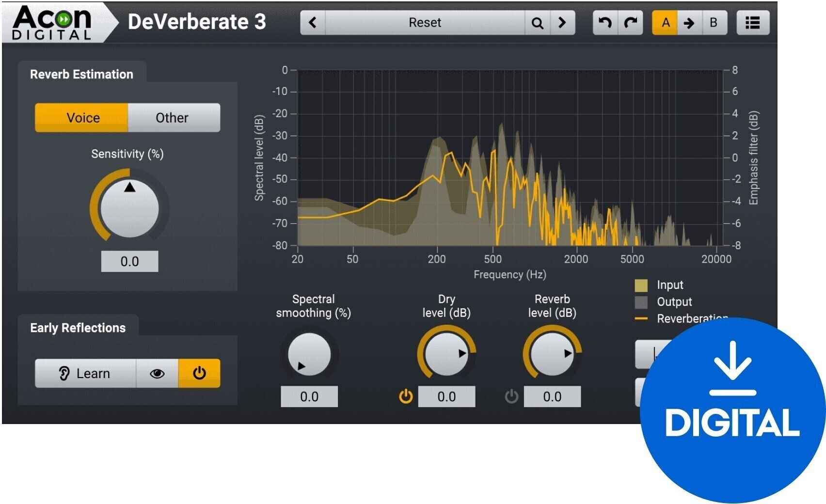
Task: Click the redo arrow icon
Action: pos(630,23)
